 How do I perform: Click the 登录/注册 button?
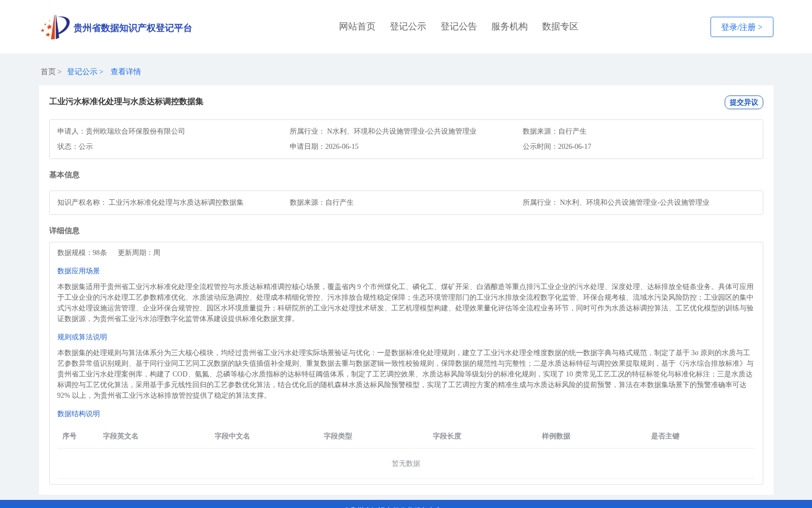pyautogui.click(x=741, y=27)
